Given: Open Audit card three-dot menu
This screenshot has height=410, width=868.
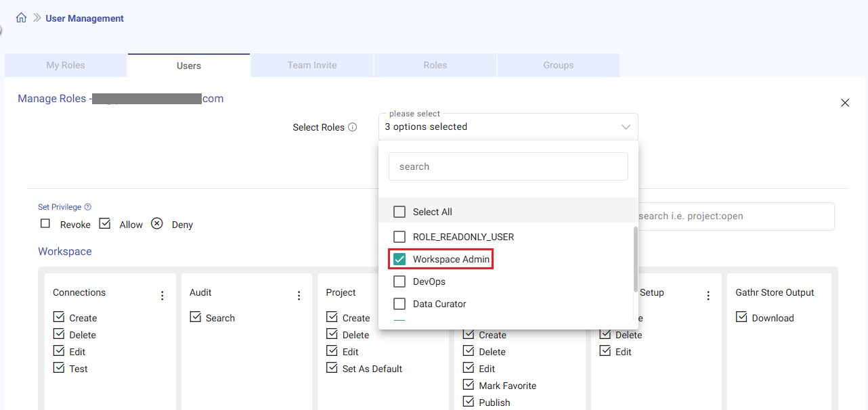Looking at the screenshot, I should coord(299,296).
